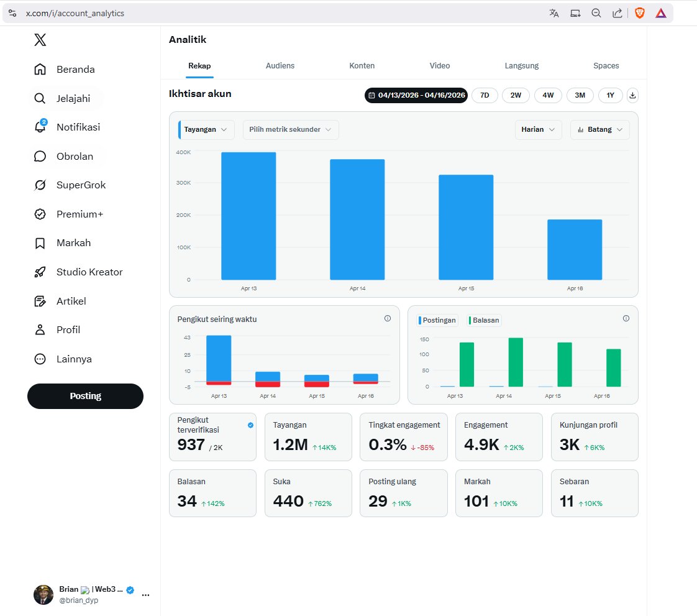This screenshot has height=616, width=697.
Task: Click the site settings icon in address bar
Action: tap(12, 13)
